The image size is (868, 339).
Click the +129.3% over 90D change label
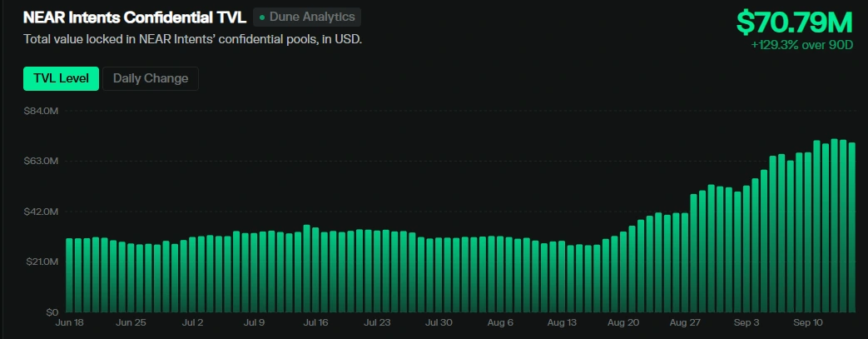click(x=802, y=45)
